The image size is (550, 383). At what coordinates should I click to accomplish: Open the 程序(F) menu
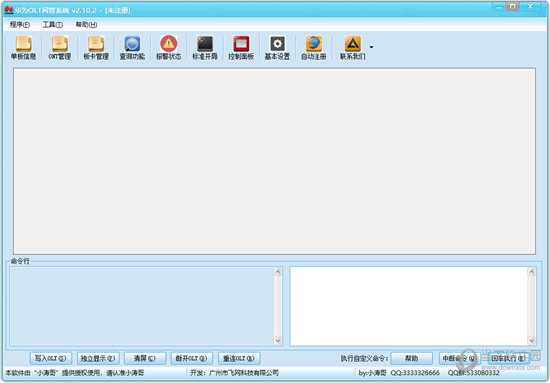tap(20, 25)
